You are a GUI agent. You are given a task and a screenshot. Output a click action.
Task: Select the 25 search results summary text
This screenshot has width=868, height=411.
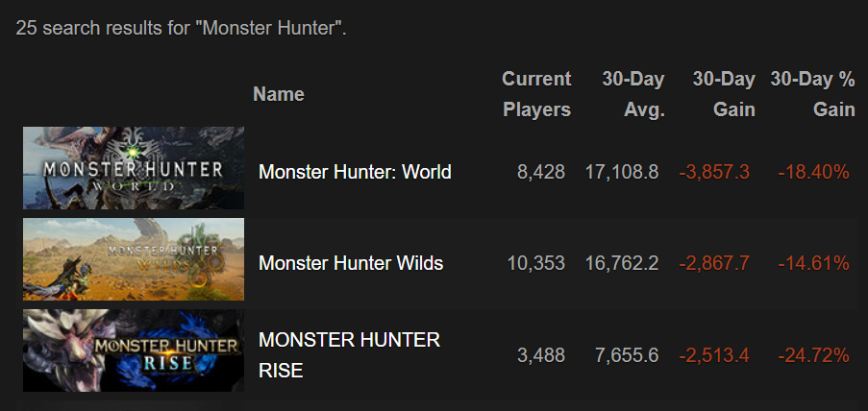181,28
